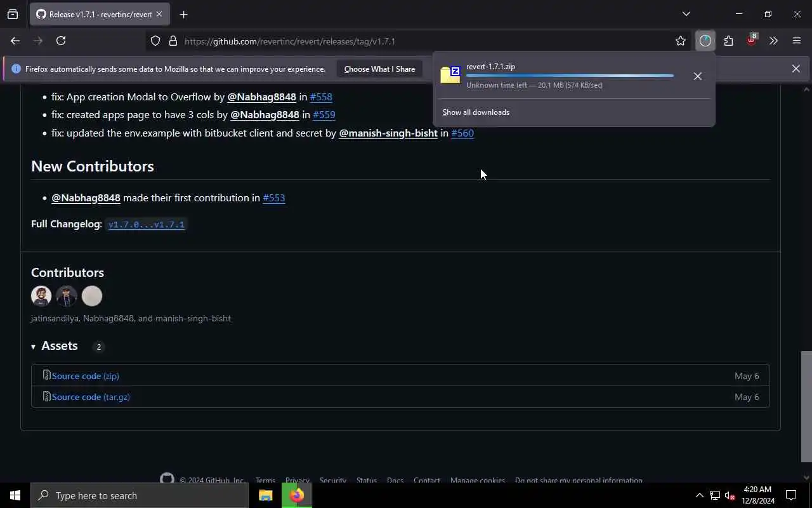Image resolution: width=812 pixels, height=508 pixels.
Task: Click the muted volume tray icon
Action: [730, 495]
